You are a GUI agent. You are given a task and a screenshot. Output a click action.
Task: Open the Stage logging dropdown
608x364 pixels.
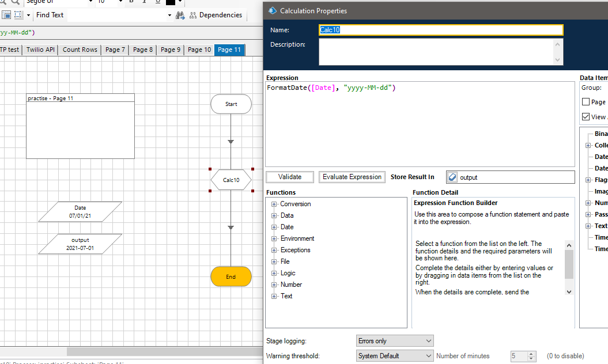point(395,341)
